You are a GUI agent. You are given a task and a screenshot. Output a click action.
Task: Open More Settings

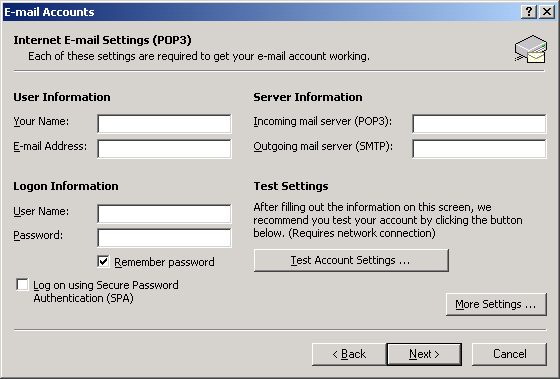[496, 304]
